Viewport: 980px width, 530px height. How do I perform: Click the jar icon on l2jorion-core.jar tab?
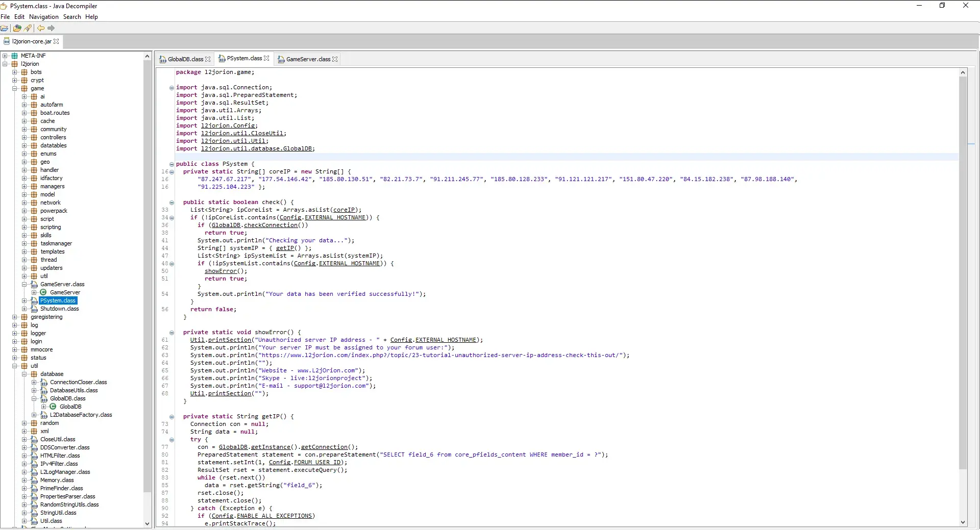pos(7,41)
